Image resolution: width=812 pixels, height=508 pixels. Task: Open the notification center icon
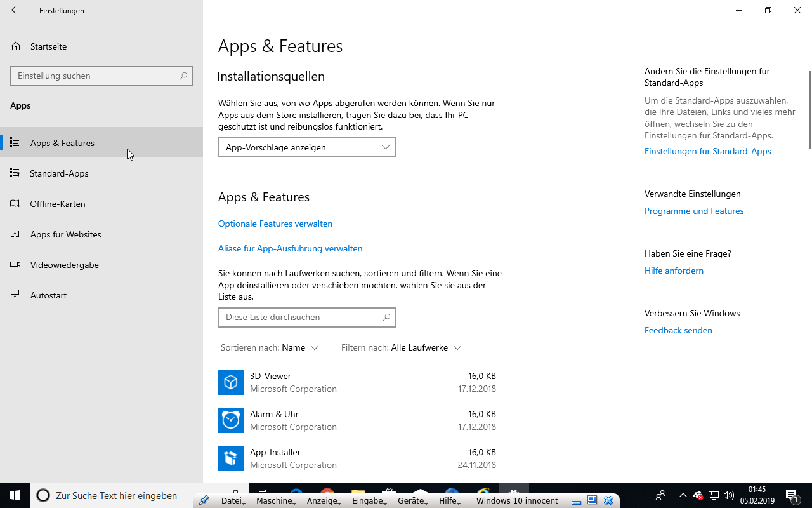[x=792, y=495]
